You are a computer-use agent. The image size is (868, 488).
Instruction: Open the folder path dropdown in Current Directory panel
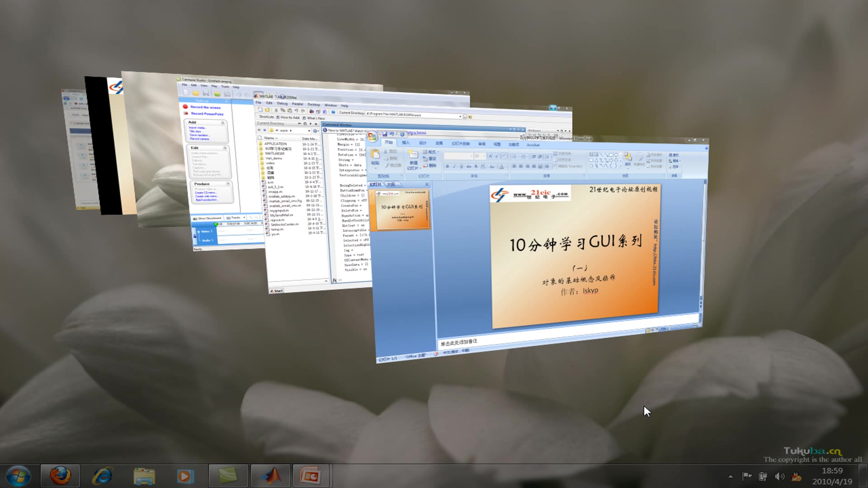pos(309,131)
